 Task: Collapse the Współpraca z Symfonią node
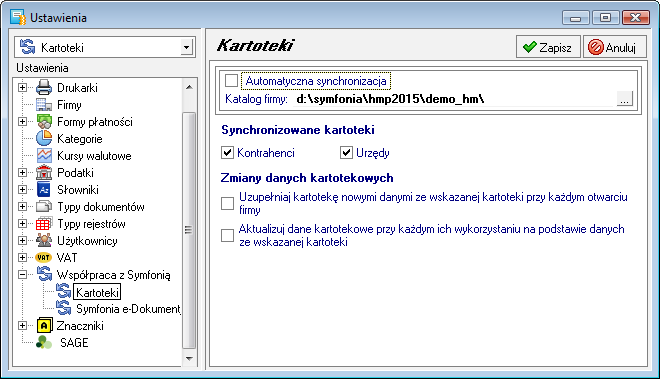point(23,275)
